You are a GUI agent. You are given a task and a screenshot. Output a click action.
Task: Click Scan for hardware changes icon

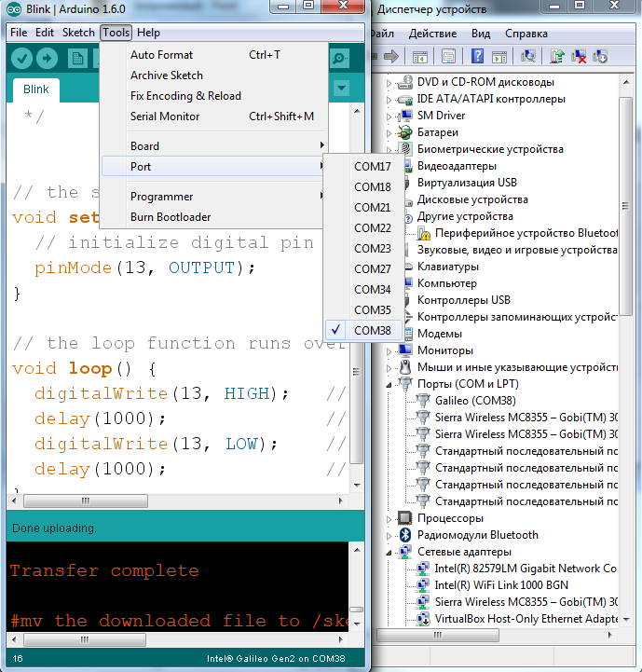click(528, 56)
